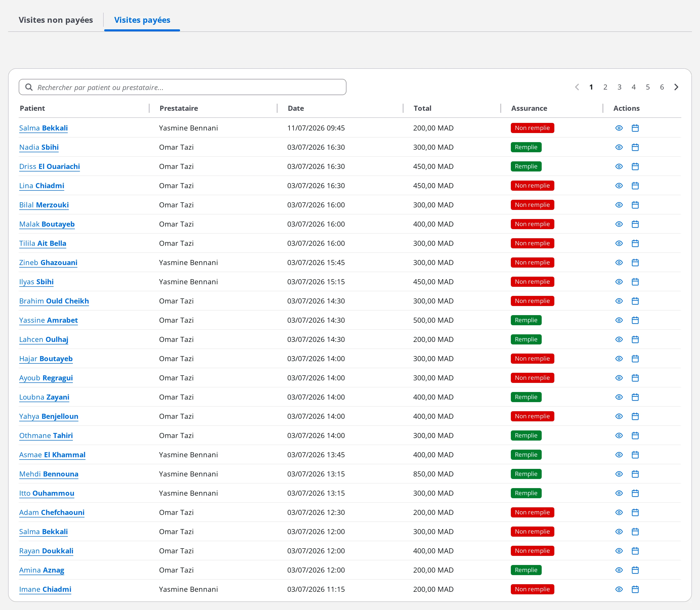View details of Yassine Amrabet visit

[619, 320]
